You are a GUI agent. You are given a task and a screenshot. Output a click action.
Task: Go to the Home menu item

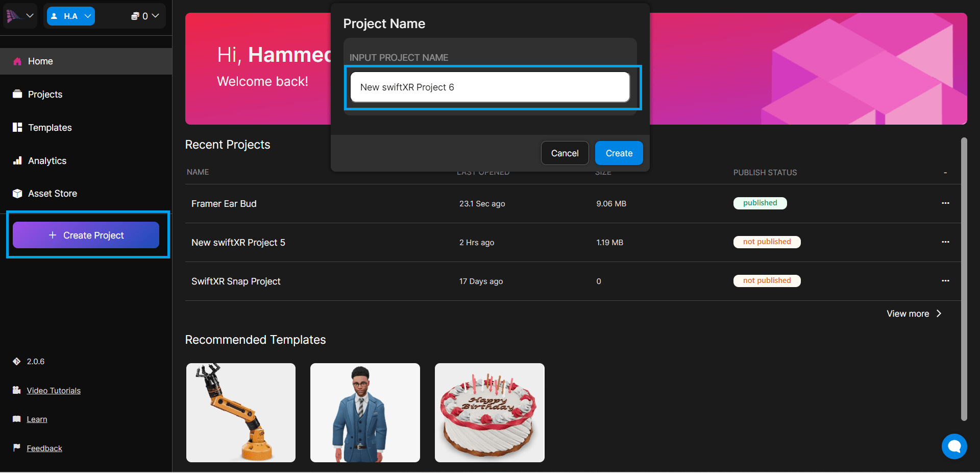click(40, 61)
